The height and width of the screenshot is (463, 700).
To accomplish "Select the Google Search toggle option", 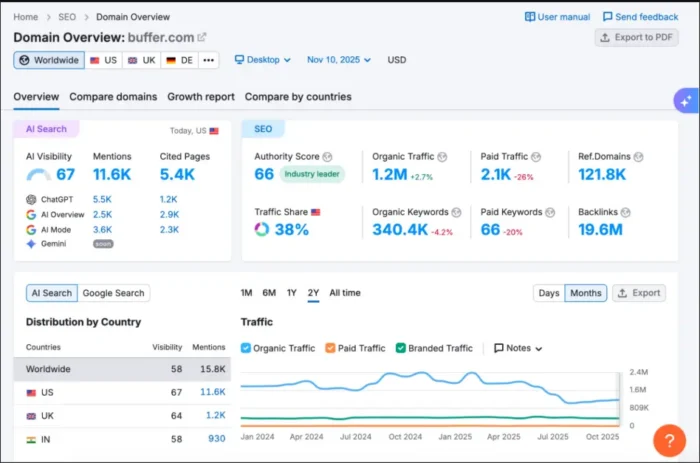I will coord(113,293).
